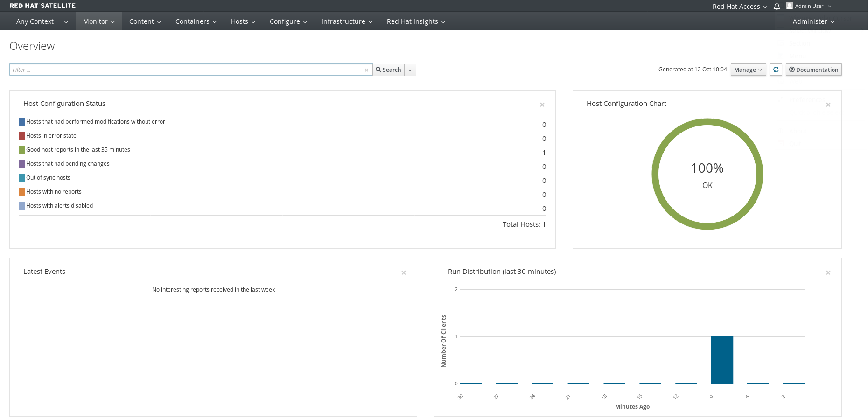Click green swatch for good host reports
The image size is (868, 419).
tap(21, 150)
